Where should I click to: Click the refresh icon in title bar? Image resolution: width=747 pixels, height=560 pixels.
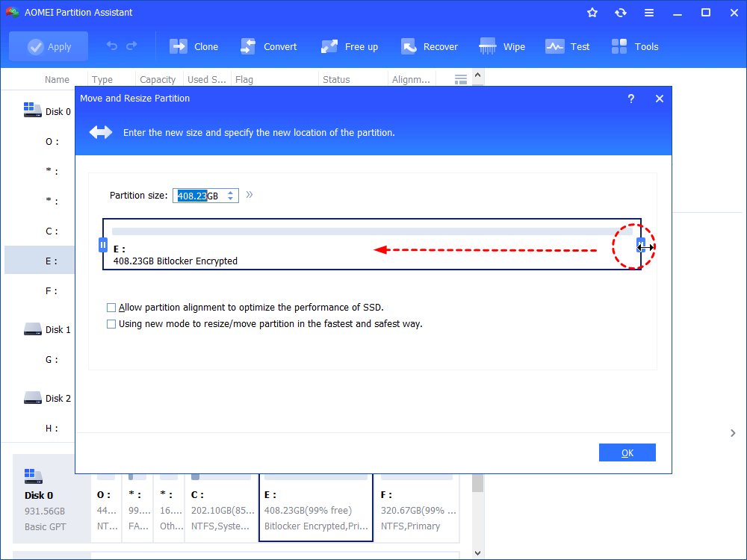click(x=620, y=13)
